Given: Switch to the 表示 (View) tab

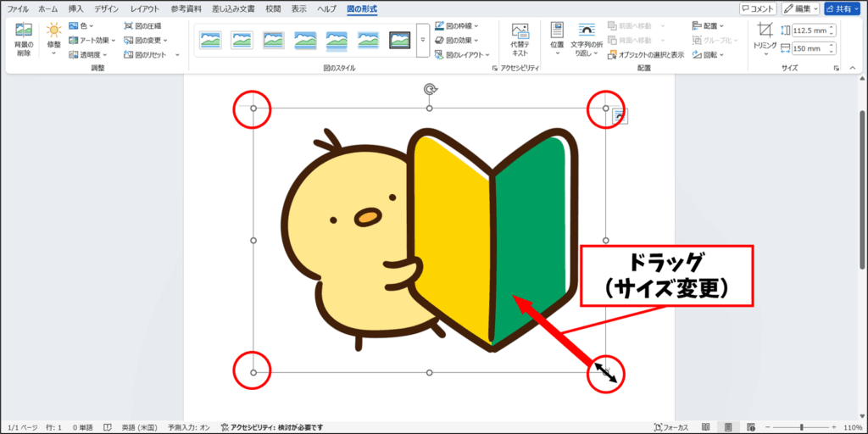Looking at the screenshot, I should 299,8.
